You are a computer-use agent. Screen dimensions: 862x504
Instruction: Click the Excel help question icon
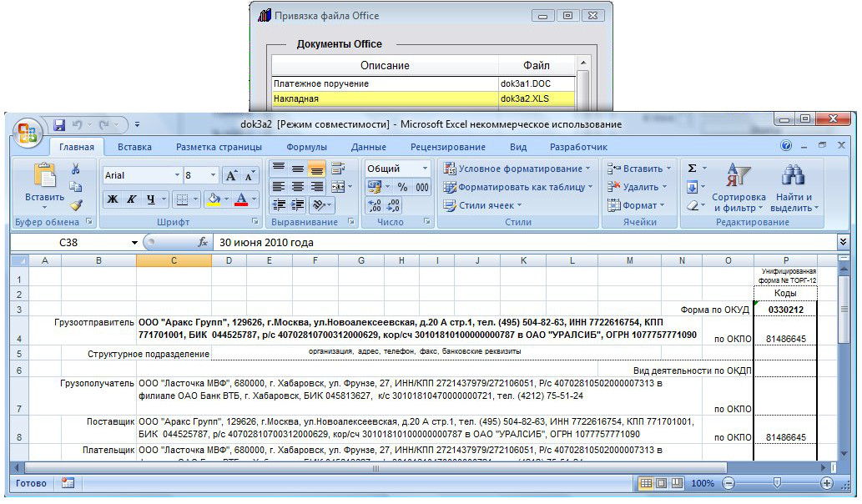[786, 146]
